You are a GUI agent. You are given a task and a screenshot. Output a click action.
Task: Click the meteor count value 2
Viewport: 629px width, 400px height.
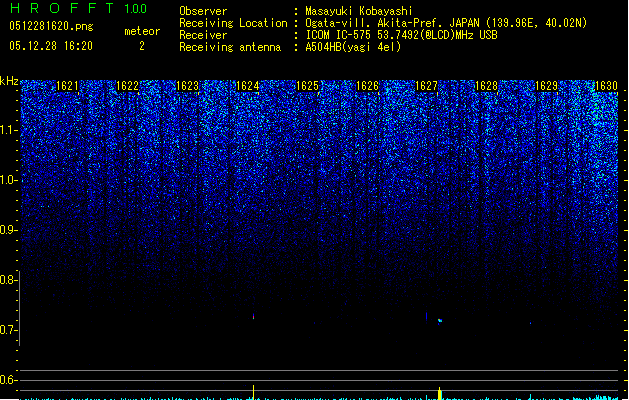pyautogui.click(x=142, y=46)
